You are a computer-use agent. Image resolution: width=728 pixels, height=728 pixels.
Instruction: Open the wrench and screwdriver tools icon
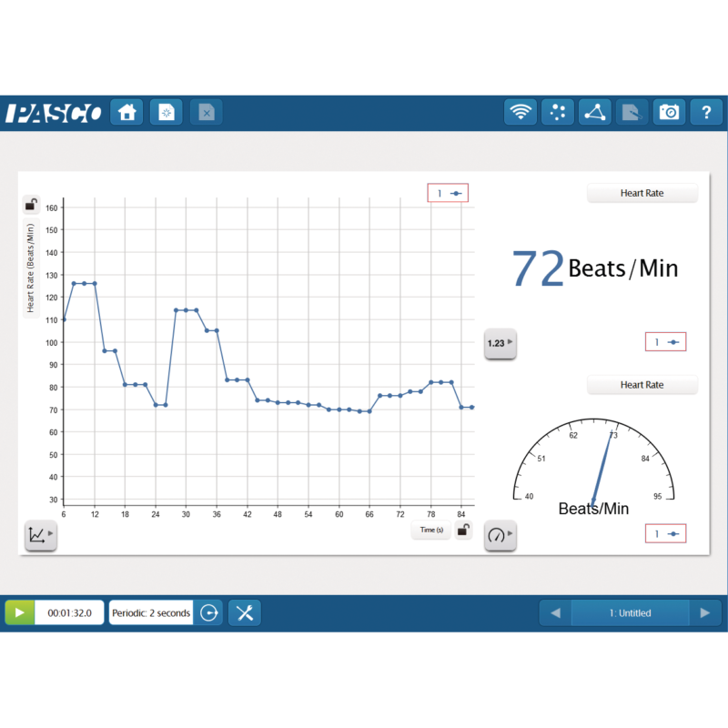[x=244, y=612]
